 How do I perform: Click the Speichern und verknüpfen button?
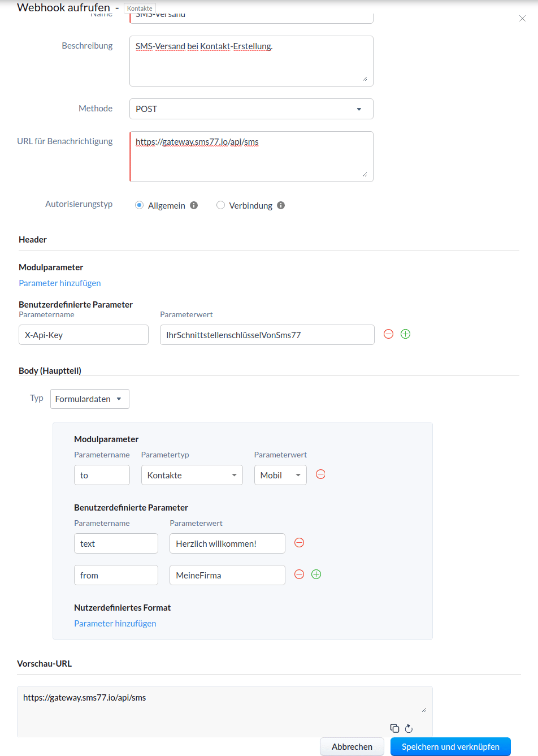(450, 746)
